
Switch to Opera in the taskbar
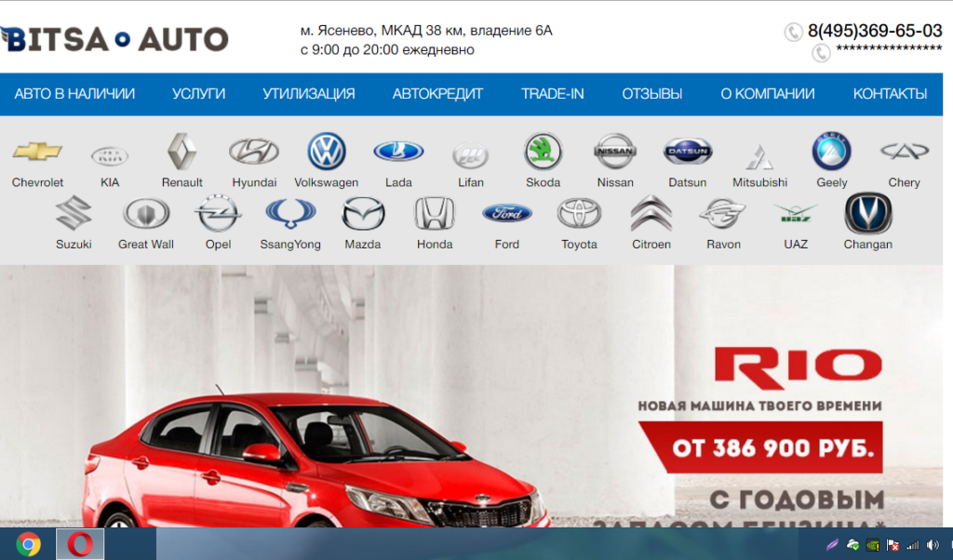pyautogui.click(x=80, y=544)
